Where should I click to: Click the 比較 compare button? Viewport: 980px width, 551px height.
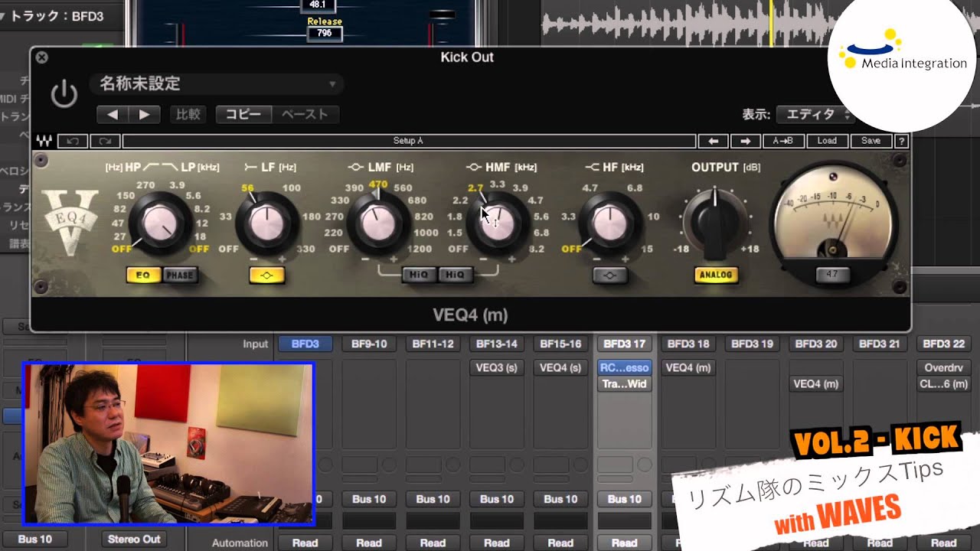(x=188, y=114)
